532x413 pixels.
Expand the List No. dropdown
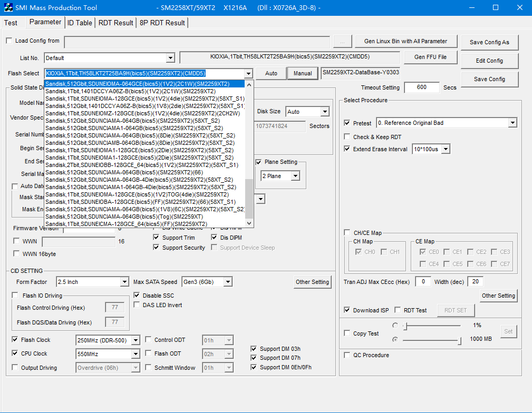170,58
